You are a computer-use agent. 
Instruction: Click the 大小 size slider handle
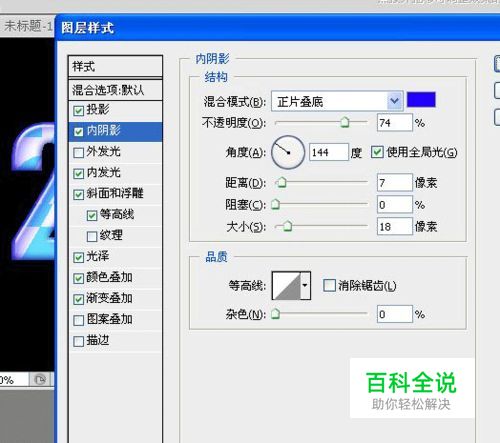click(288, 226)
